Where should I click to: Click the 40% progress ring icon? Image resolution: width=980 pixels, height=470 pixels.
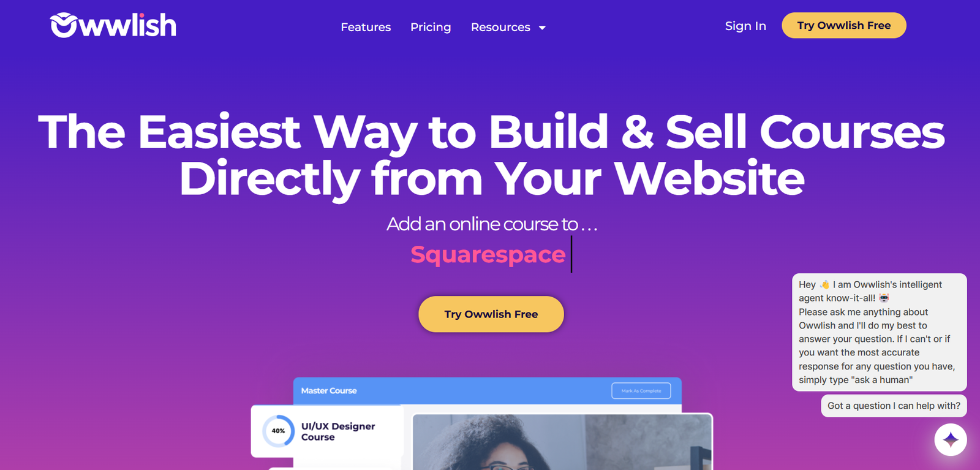pos(278,431)
